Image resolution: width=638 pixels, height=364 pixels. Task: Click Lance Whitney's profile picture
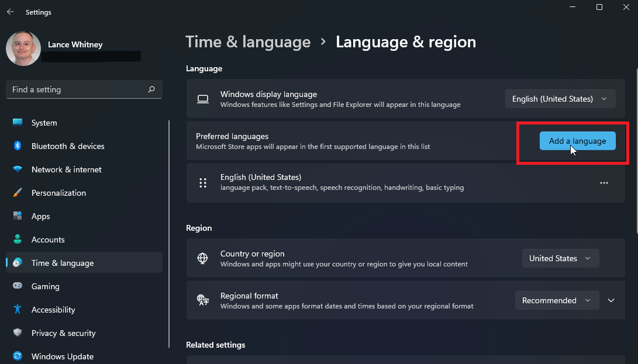(x=23, y=48)
